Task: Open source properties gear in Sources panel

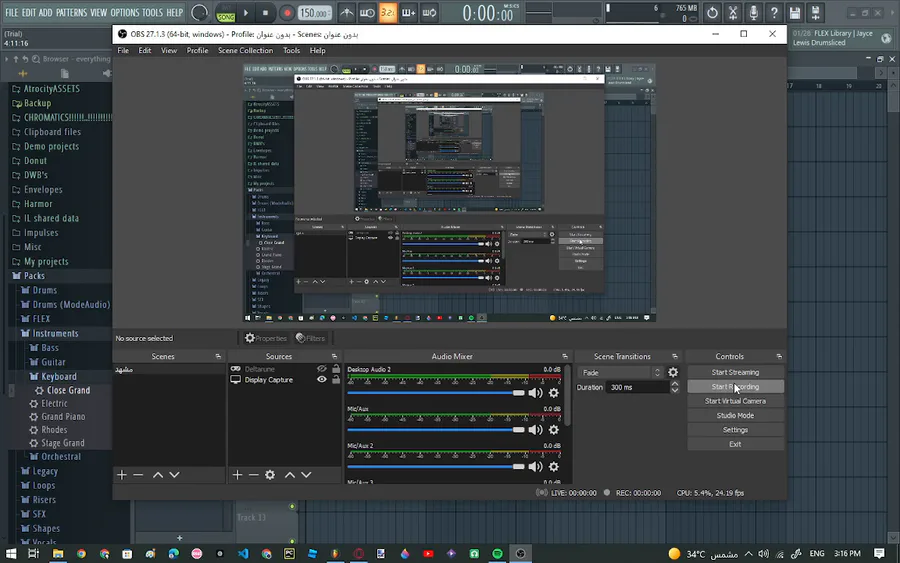Action: tap(270, 475)
